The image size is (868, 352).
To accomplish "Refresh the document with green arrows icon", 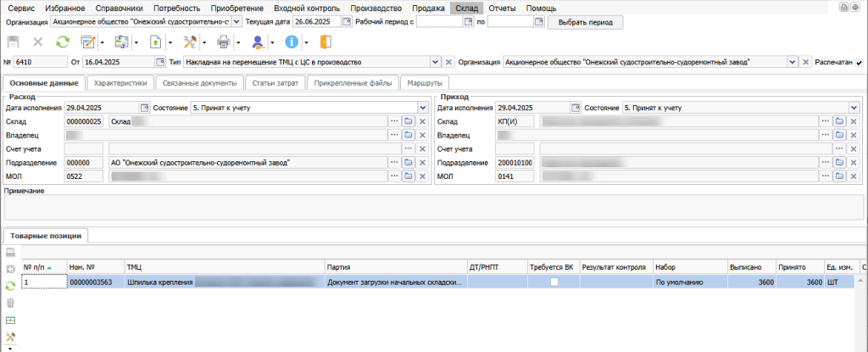I will (63, 42).
